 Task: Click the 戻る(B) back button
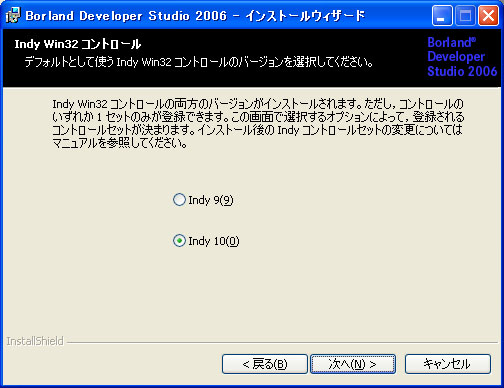point(265,364)
